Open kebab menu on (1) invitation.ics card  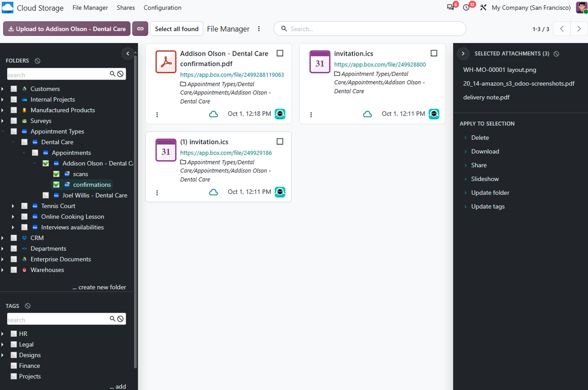pyautogui.click(x=157, y=192)
